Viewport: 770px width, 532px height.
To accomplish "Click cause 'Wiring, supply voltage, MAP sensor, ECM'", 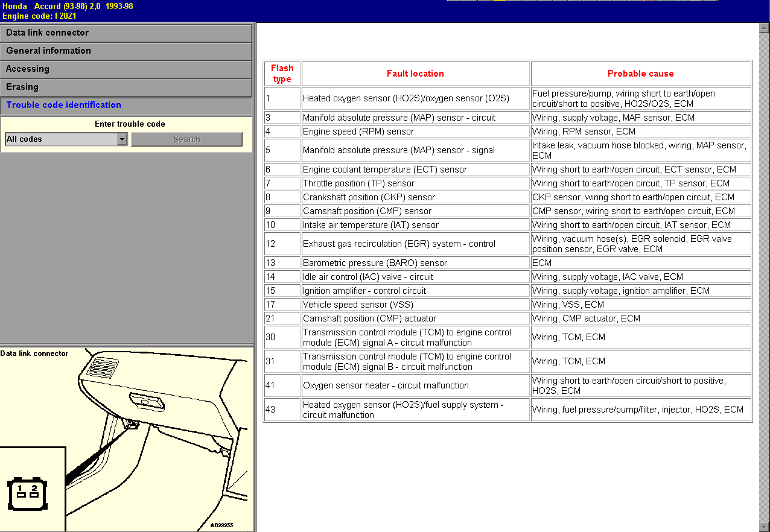I will point(613,118).
